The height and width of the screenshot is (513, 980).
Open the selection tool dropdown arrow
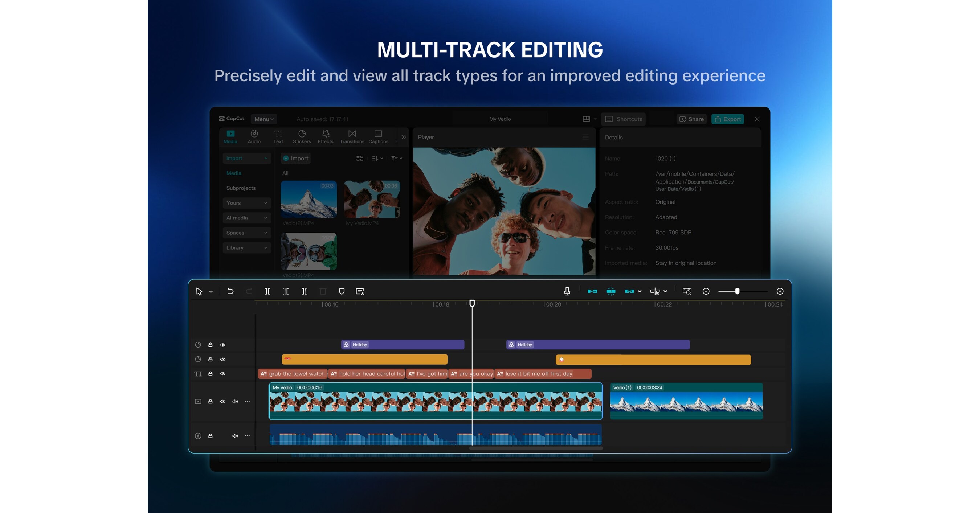(211, 292)
